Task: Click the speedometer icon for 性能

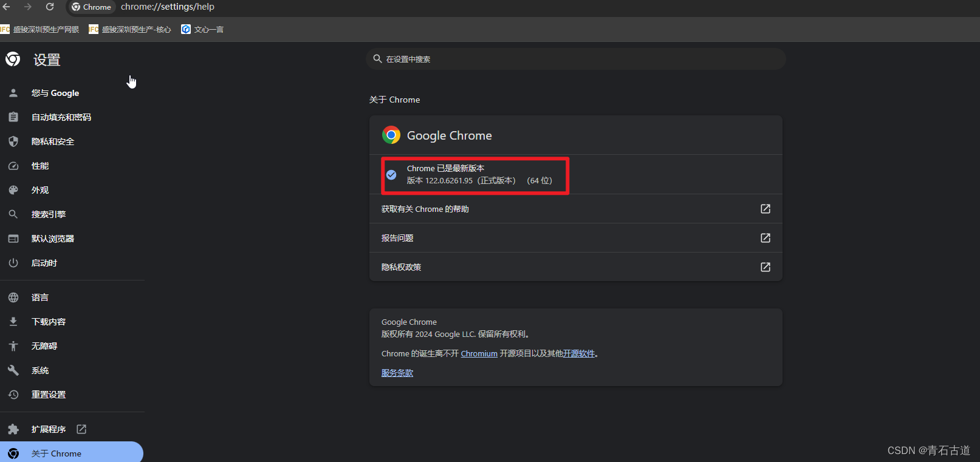Action: pyautogui.click(x=13, y=166)
